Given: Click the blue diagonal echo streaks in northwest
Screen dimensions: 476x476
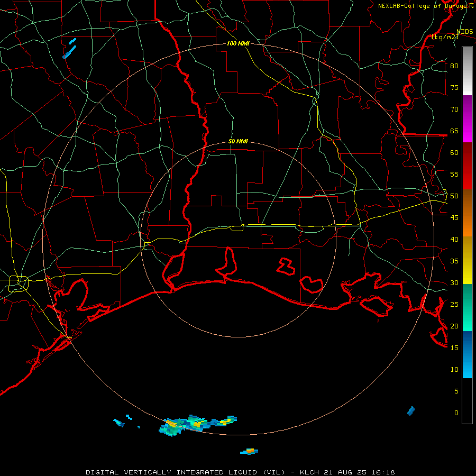Looking at the screenshot, I should click(x=69, y=49).
